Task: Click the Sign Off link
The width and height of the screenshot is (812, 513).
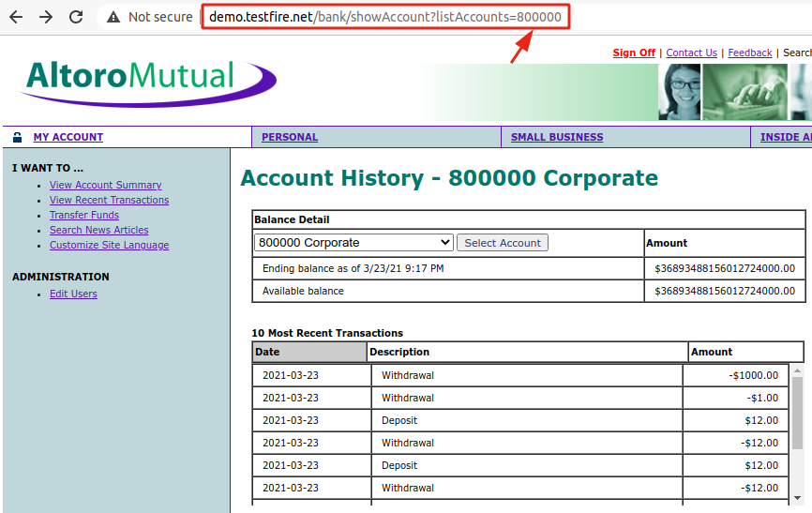Action: [x=634, y=53]
